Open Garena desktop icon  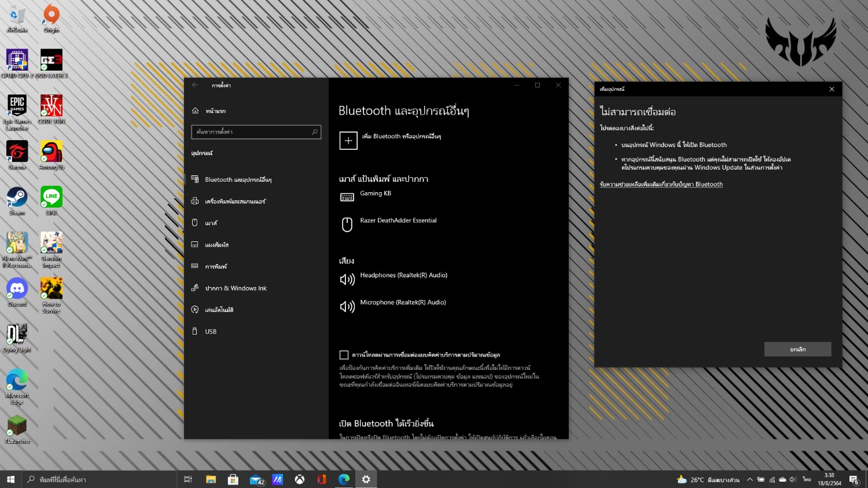click(17, 155)
